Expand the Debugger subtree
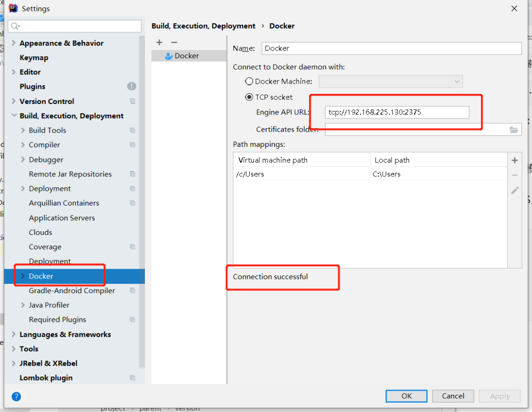532x412 pixels. coord(23,160)
